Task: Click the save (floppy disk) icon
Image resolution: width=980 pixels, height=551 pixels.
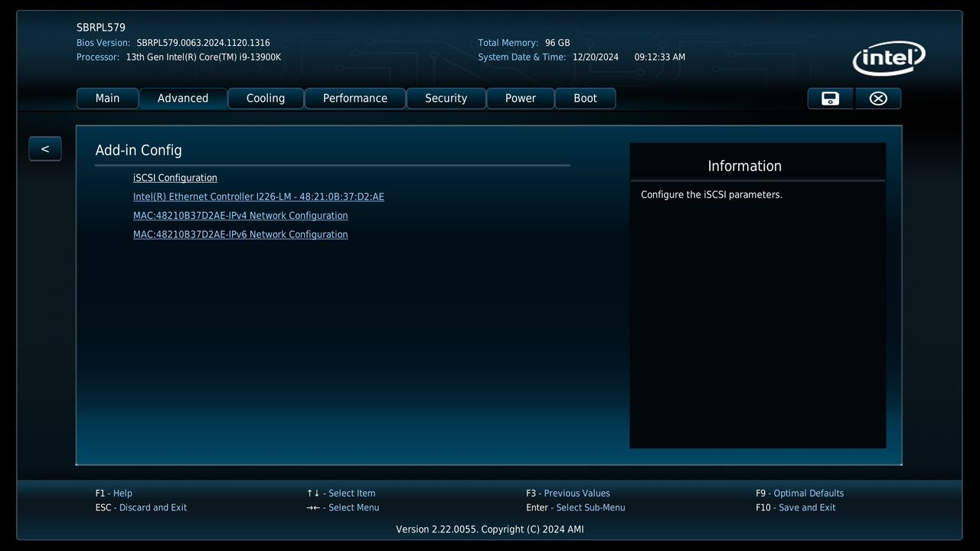Action: pyautogui.click(x=831, y=98)
